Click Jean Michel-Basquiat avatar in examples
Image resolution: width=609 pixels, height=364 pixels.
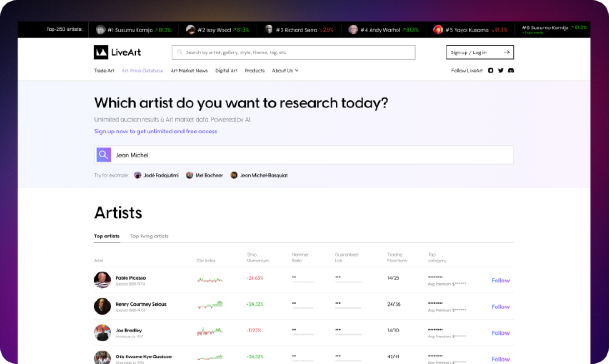(234, 175)
